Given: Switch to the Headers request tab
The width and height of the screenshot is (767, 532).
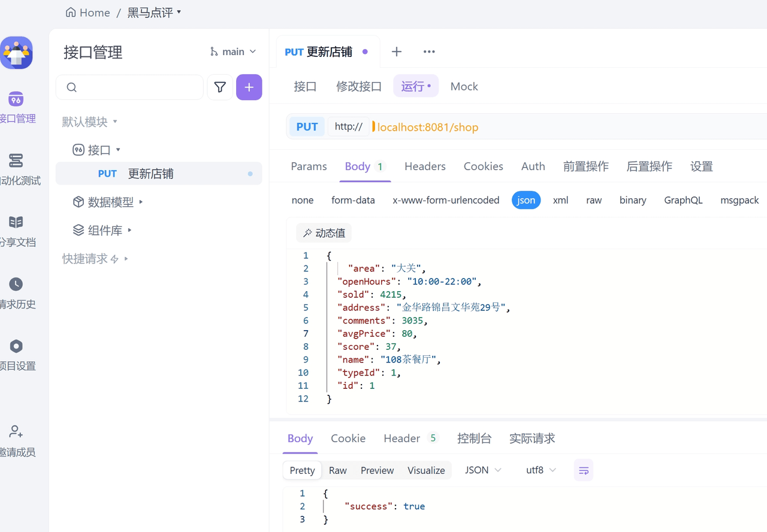Looking at the screenshot, I should [x=425, y=167].
